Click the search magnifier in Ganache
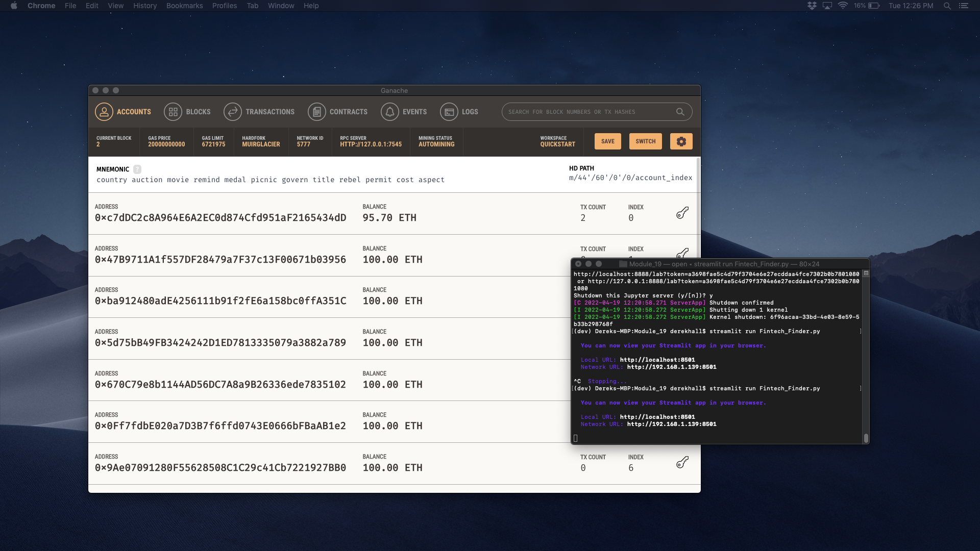 [x=680, y=112]
